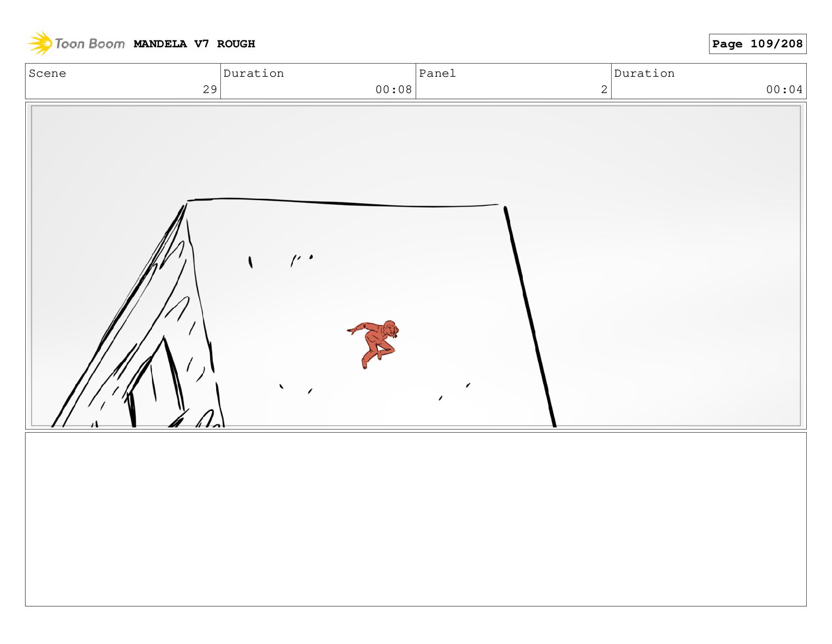Click the Scene label
Viewport: 832px width, 644px height.
[47, 73]
